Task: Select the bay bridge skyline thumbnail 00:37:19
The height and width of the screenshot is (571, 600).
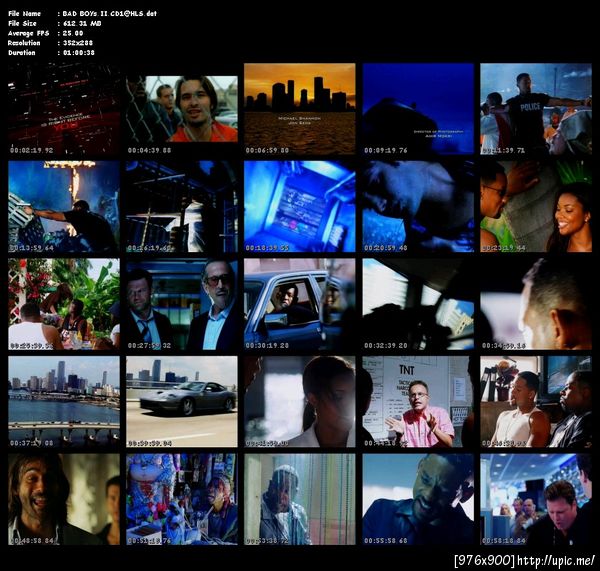Action: click(x=64, y=402)
